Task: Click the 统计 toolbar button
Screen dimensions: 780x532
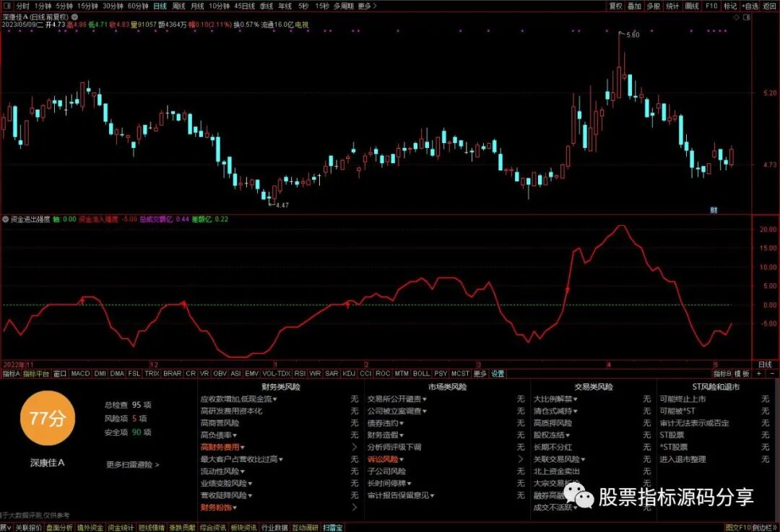Action: (x=672, y=6)
